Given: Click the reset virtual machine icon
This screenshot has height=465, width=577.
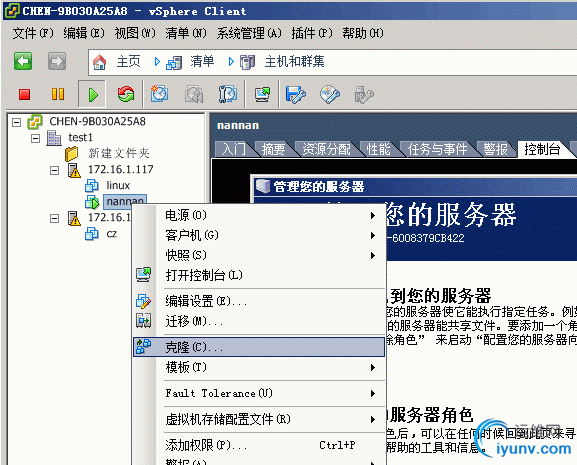Looking at the screenshot, I should [126, 94].
